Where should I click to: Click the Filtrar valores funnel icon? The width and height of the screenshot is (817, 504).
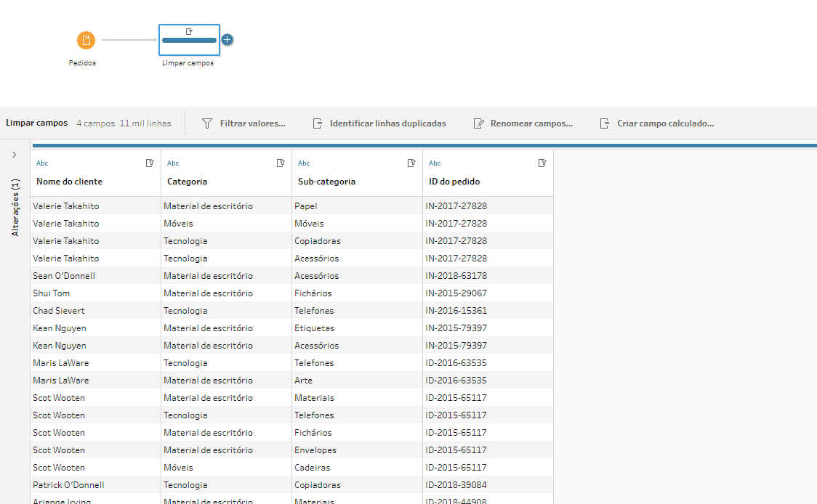click(x=207, y=123)
